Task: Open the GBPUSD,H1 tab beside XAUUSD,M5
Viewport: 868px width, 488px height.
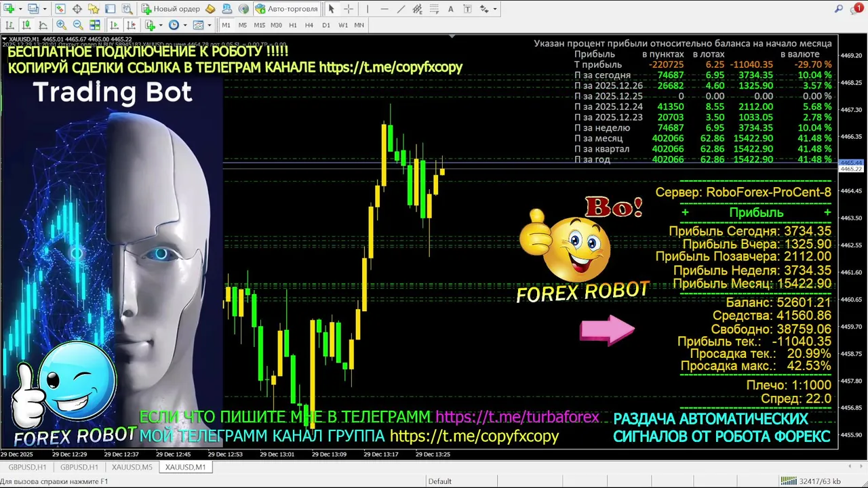Action: pyautogui.click(x=79, y=467)
